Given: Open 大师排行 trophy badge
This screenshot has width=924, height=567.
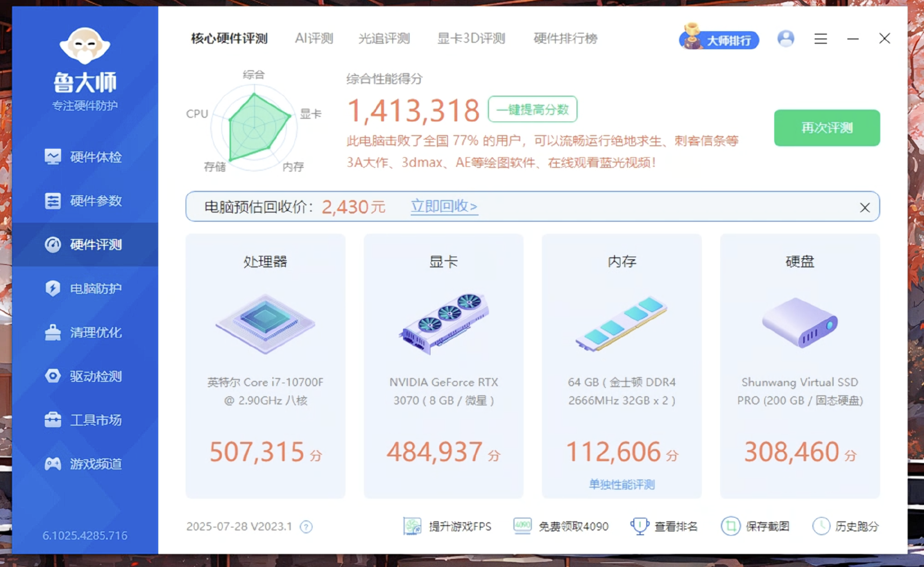Looking at the screenshot, I should point(719,37).
